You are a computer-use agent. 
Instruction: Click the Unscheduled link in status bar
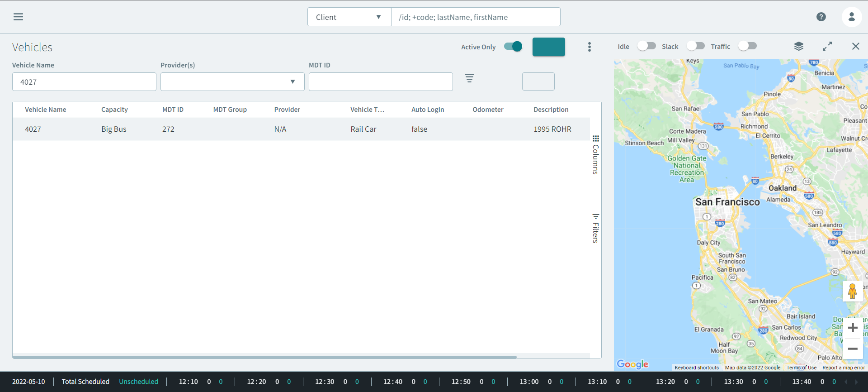(x=138, y=382)
